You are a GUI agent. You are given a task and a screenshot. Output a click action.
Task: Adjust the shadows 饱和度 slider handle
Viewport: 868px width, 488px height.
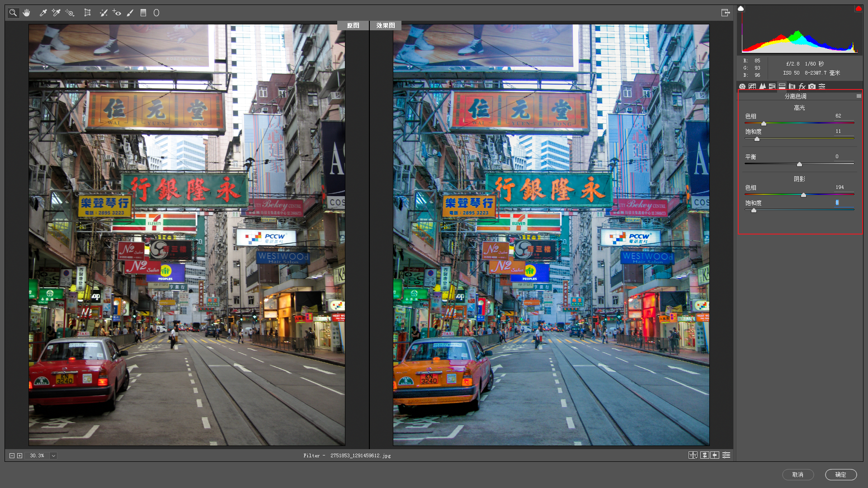click(x=754, y=211)
